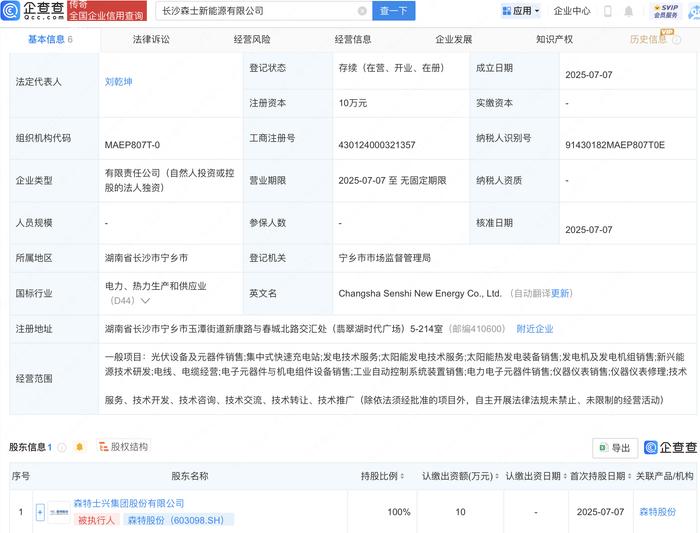Image resolution: width=700 pixels, height=533 pixels.
Task: Click the 10万元 registered capital value
Action: pos(353,103)
